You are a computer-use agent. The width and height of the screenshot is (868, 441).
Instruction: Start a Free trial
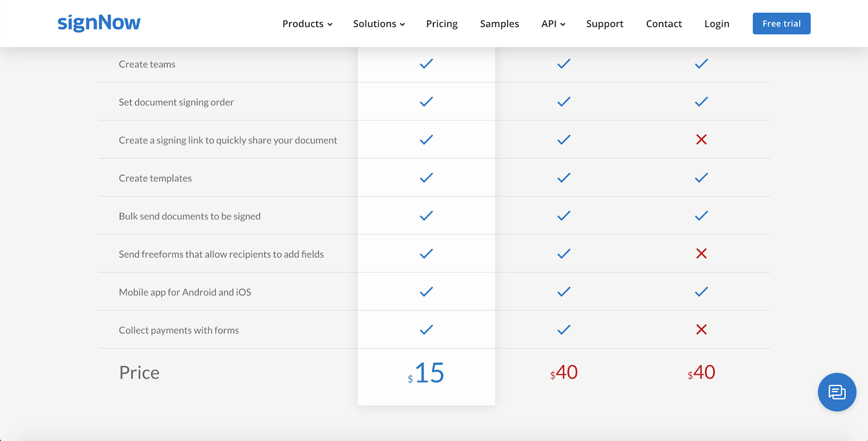(x=781, y=24)
